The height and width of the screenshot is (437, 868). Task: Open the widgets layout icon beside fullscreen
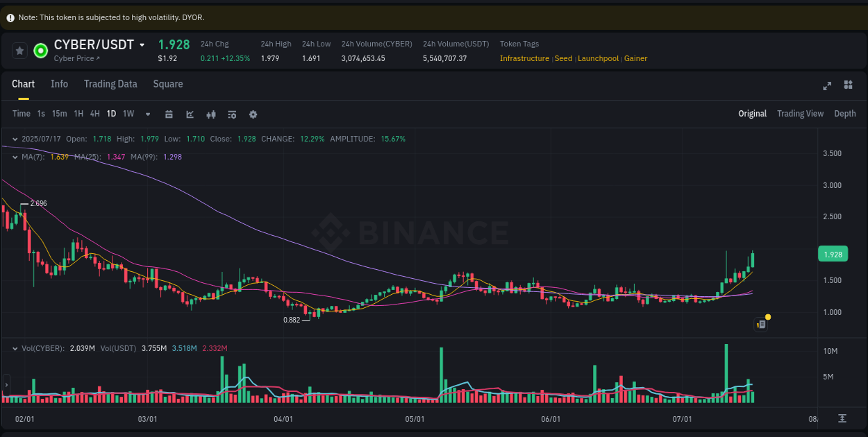848,85
